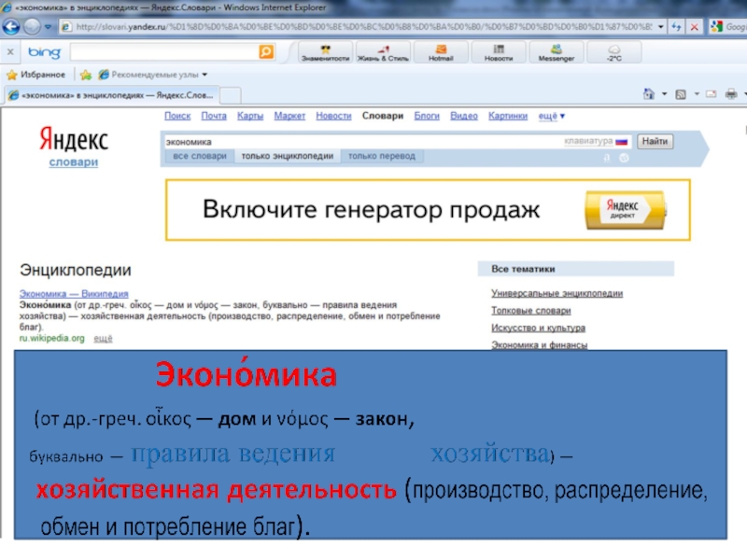747x560 pixels.
Task: Click the Yandex search field with экономика
Action: (x=362, y=142)
